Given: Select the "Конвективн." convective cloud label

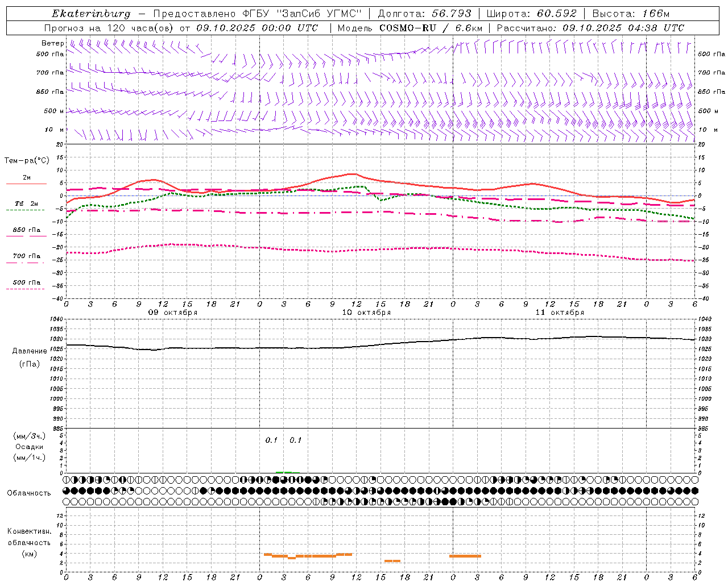Looking at the screenshot, I should pos(29,531).
